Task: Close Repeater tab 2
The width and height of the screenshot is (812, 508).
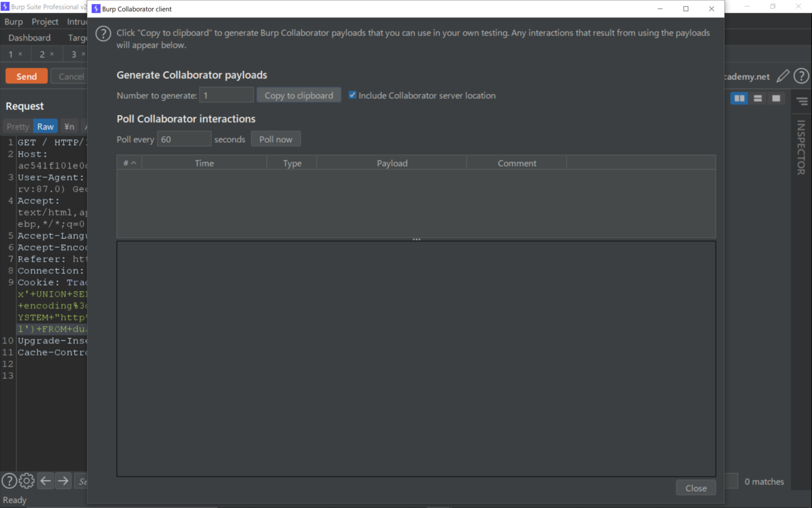Action: coord(51,54)
